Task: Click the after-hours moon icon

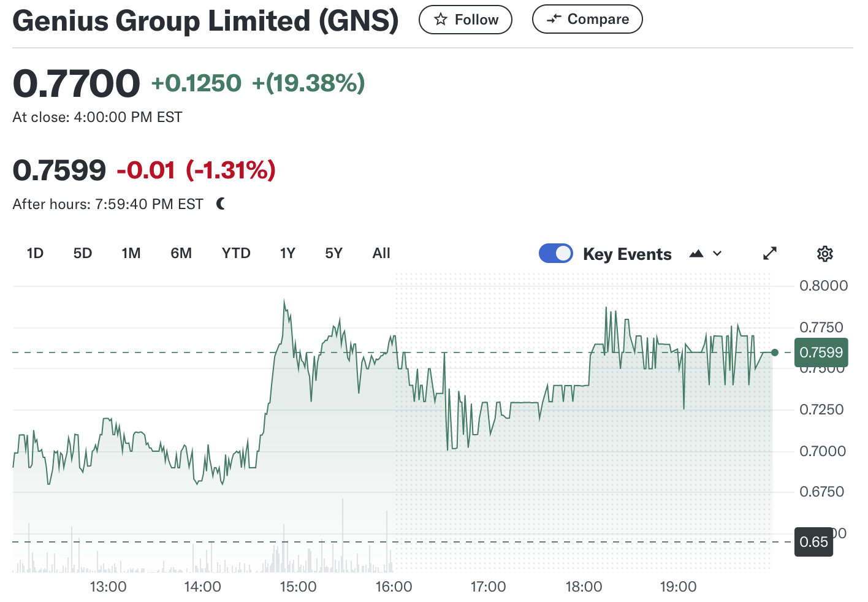Action: (221, 204)
